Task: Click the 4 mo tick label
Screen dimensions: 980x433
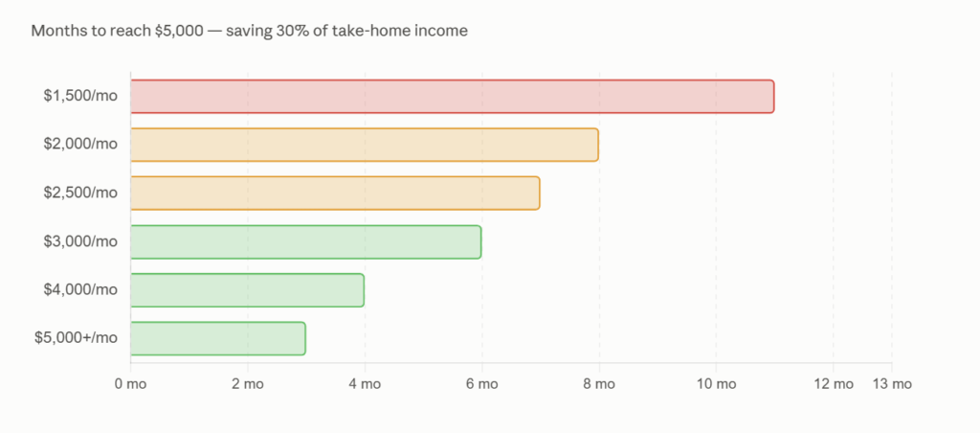Action: click(x=365, y=384)
